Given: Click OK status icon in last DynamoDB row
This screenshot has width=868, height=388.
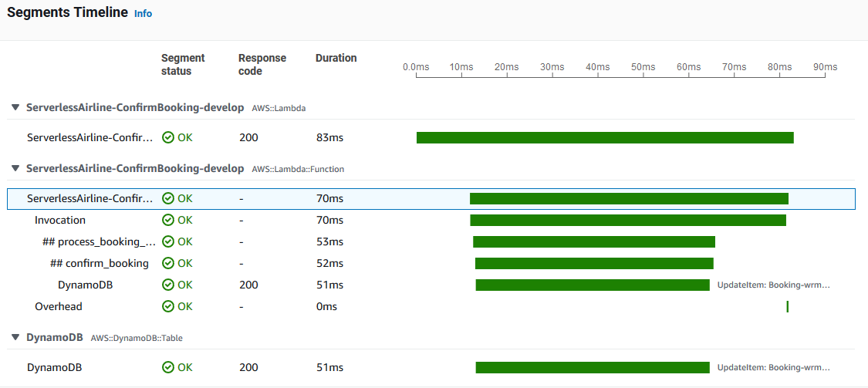Looking at the screenshot, I should (168, 367).
